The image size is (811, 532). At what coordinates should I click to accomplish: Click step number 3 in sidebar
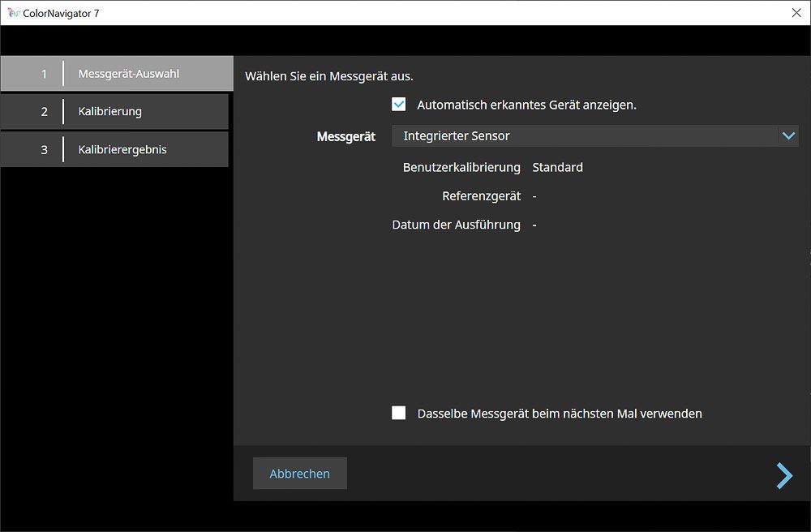(x=45, y=149)
